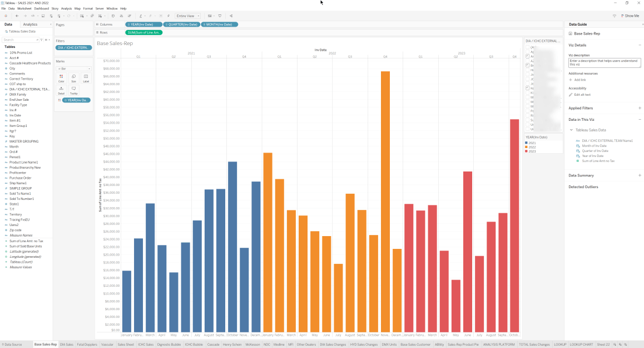
Task: Open the Analysis menu
Action: pyautogui.click(x=66, y=8)
